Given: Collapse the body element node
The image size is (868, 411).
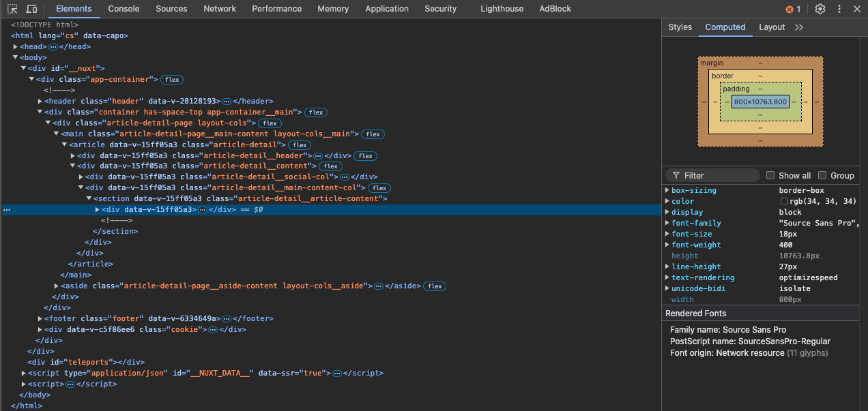Looking at the screenshot, I should (15, 57).
